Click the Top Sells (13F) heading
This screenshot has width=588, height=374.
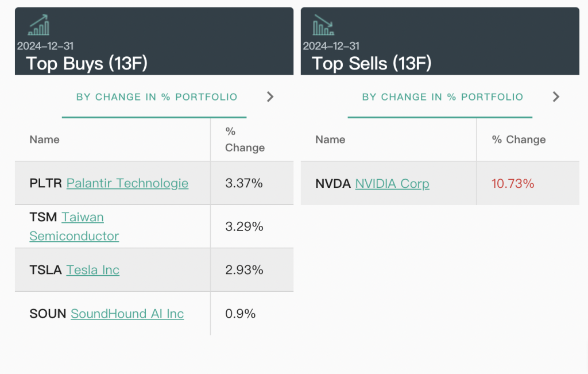click(372, 63)
